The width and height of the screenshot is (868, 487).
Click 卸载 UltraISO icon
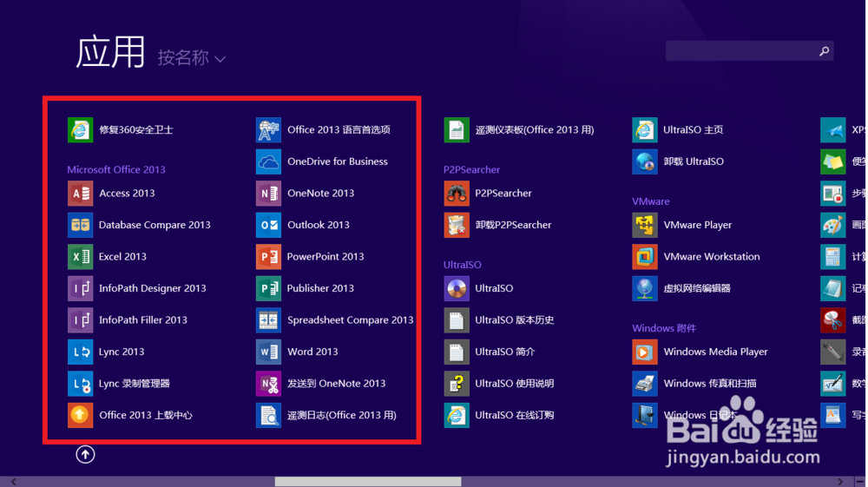645,161
